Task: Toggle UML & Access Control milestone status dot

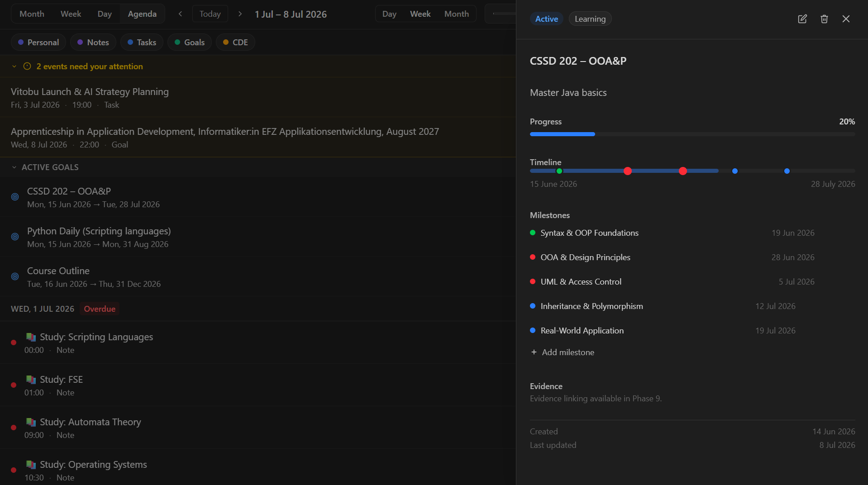Action: 533,281
